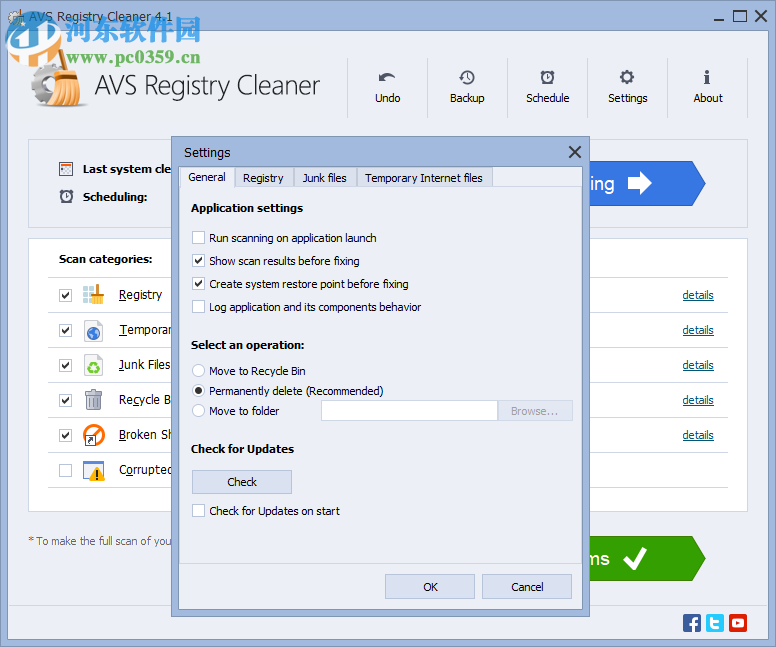This screenshot has width=776, height=647.
Task: Click the Browse... folder button
Action: 535,411
